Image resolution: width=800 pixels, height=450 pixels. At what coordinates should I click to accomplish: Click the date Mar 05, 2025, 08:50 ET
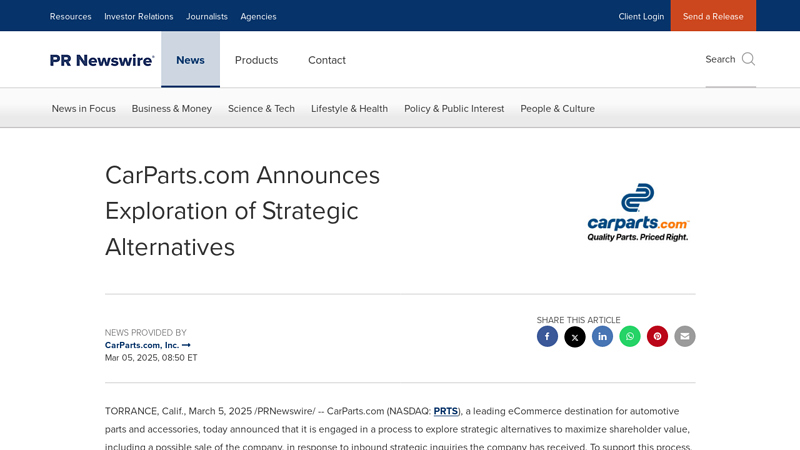pyautogui.click(x=151, y=358)
